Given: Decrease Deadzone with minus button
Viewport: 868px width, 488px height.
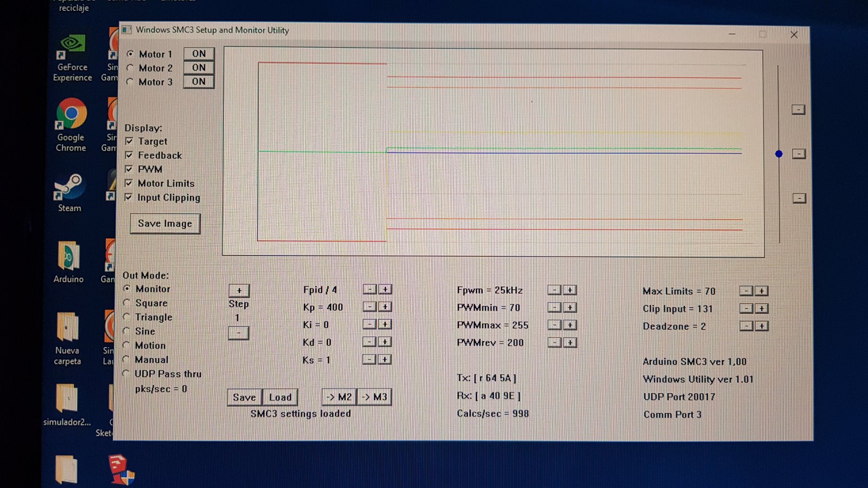Looking at the screenshot, I should click(746, 326).
